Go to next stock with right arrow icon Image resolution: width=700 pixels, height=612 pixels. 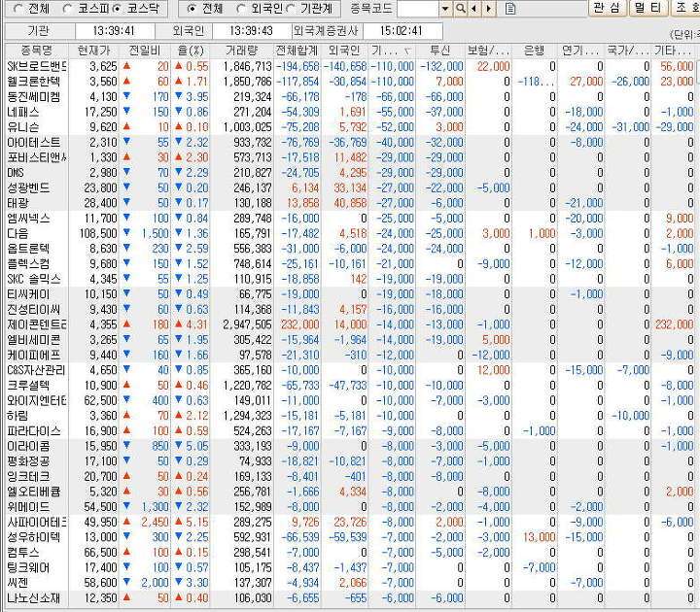489,8
